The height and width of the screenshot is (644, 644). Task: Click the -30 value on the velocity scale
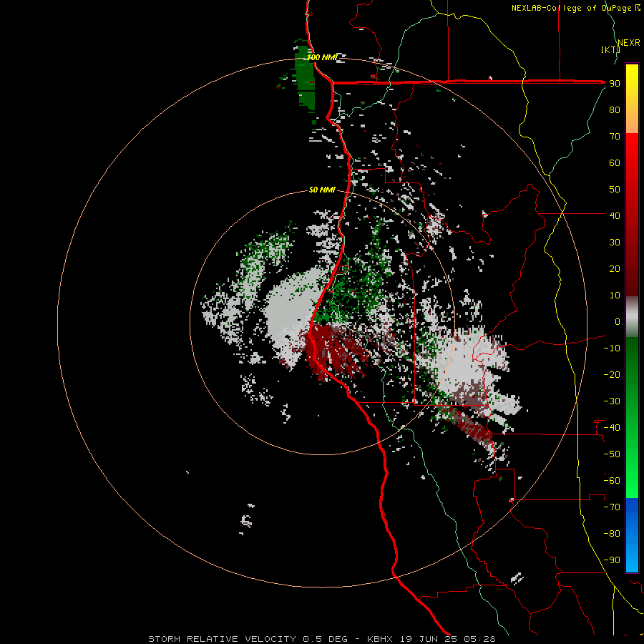coord(612,401)
